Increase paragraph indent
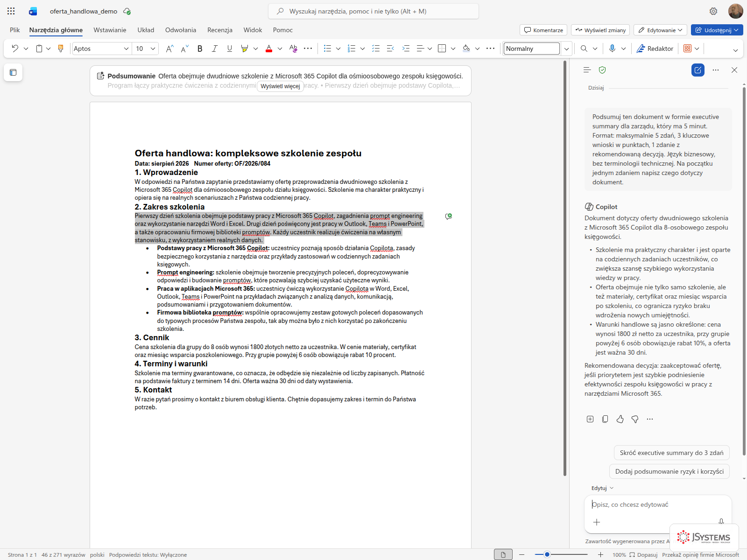This screenshot has width=747, height=560. 406,49
